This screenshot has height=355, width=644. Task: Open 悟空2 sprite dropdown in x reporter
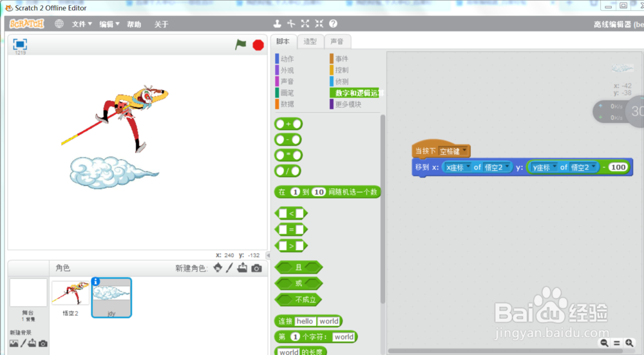pyautogui.click(x=497, y=168)
